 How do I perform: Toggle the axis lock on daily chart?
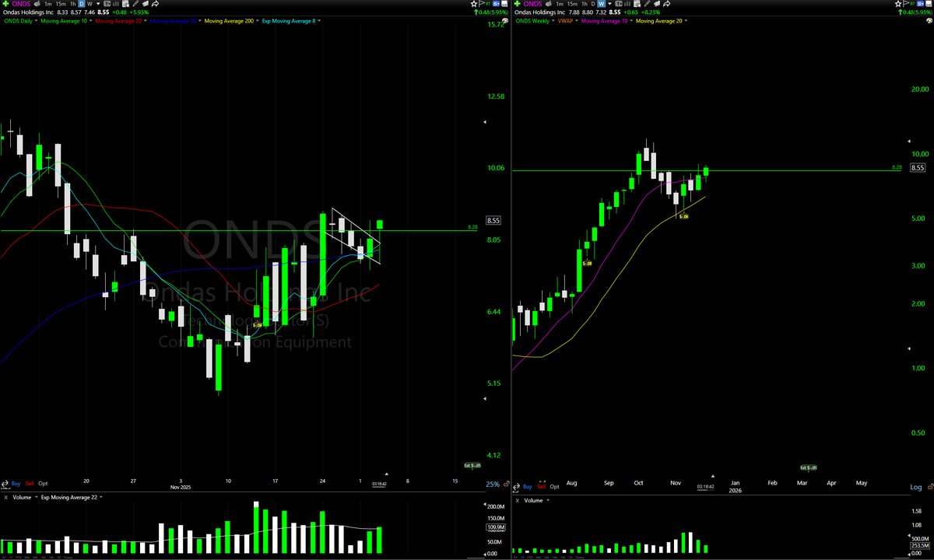tap(506, 483)
